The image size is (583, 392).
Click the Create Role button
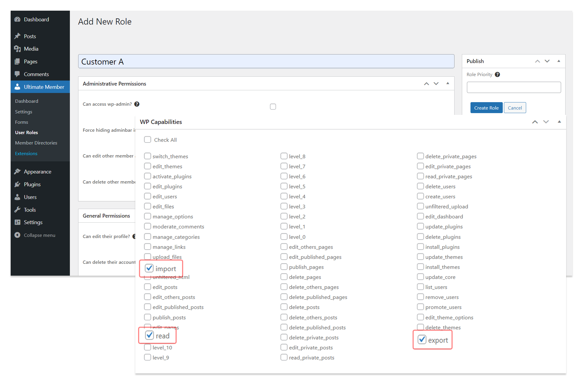486,107
